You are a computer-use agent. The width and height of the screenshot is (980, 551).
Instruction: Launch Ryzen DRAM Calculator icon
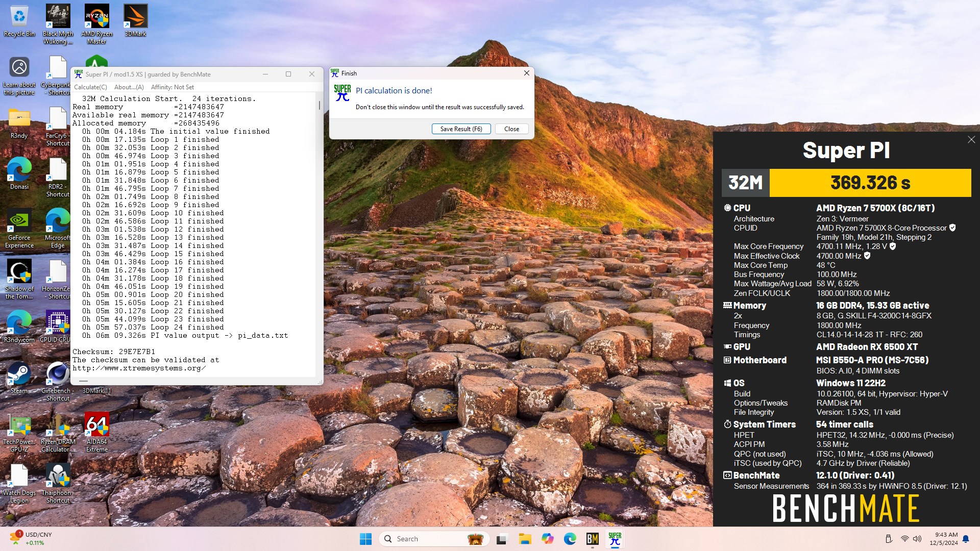(x=58, y=433)
